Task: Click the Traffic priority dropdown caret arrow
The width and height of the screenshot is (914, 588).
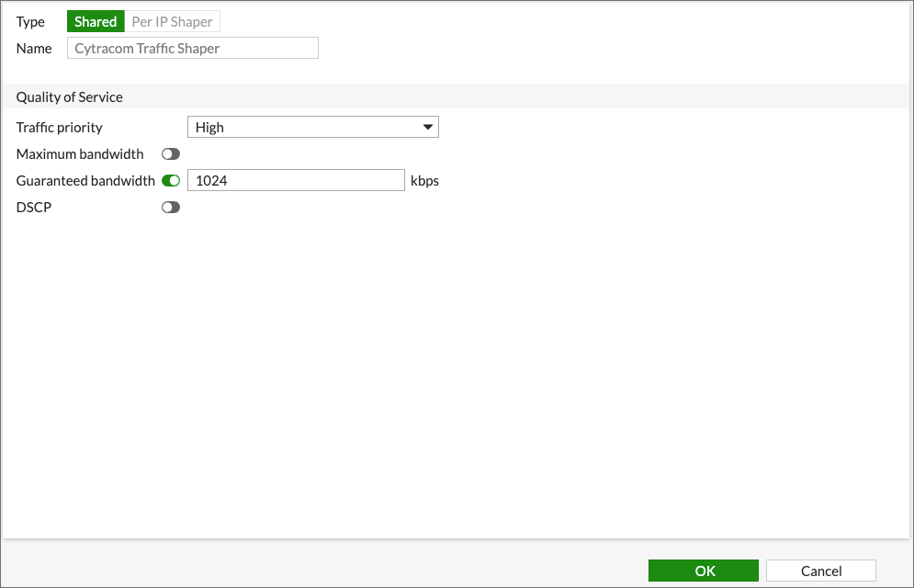Action: coord(428,128)
